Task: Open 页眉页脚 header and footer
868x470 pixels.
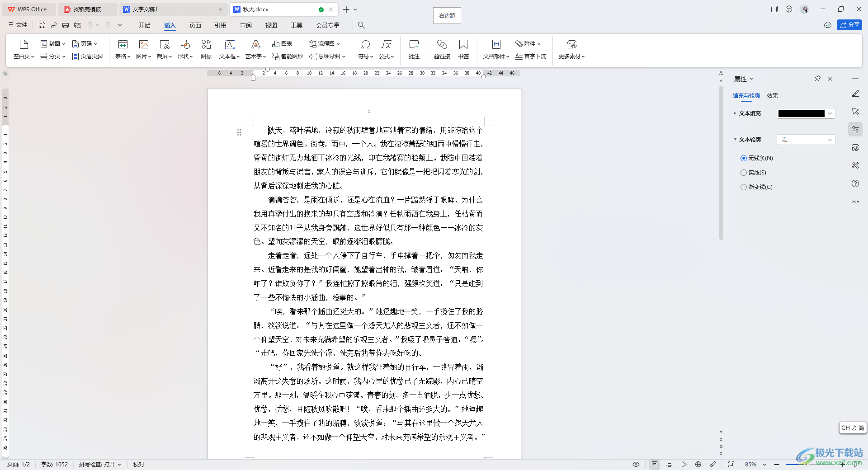Action: [87, 56]
